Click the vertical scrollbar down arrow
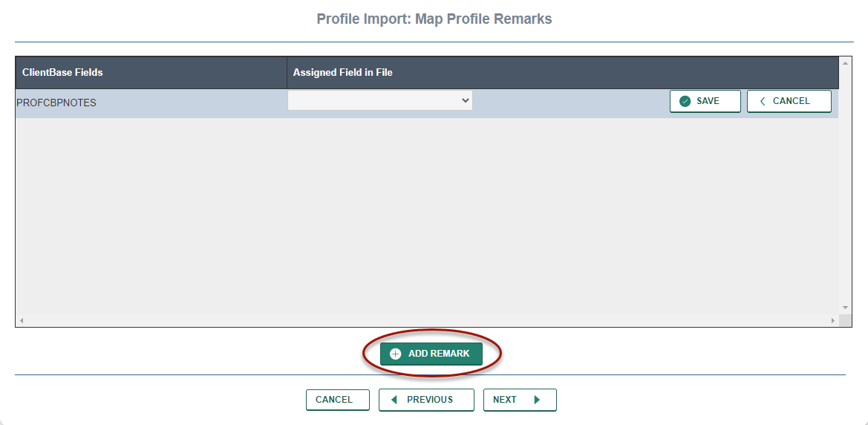 click(845, 307)
